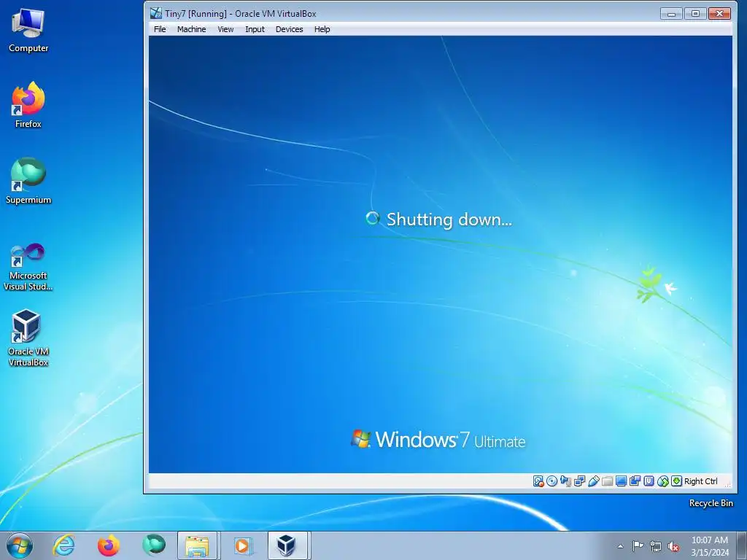747x560 pixels.
Task: Click the taskbar clock showing 10:07 AM
Action: click(709, 546)
